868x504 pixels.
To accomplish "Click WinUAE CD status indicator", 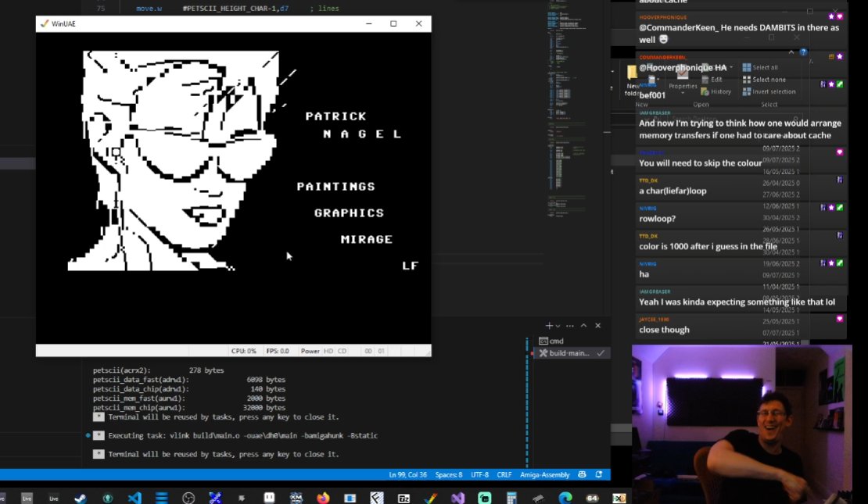I will pyautogui.click(x=342, y=352).
